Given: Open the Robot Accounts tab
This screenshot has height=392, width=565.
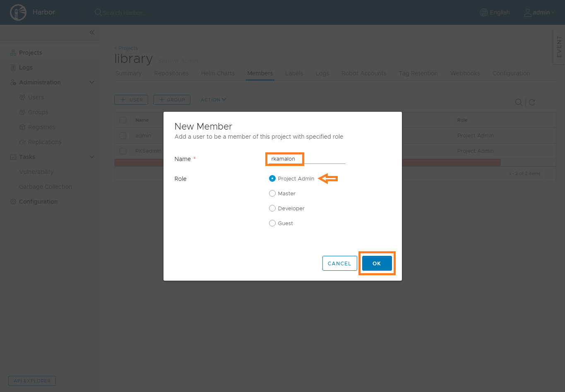Looking at the screenshot, I should (x=363, y=73).
